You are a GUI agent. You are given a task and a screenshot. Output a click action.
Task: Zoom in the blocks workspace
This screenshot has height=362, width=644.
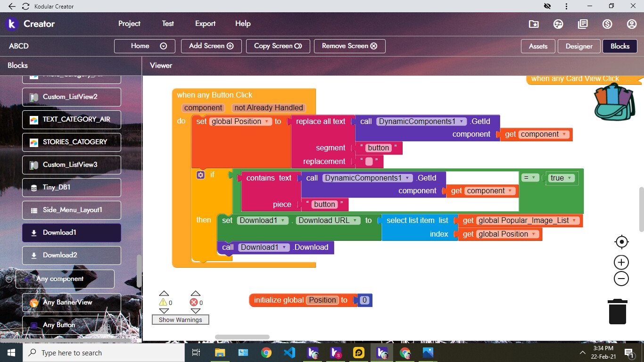pos(621,263)
